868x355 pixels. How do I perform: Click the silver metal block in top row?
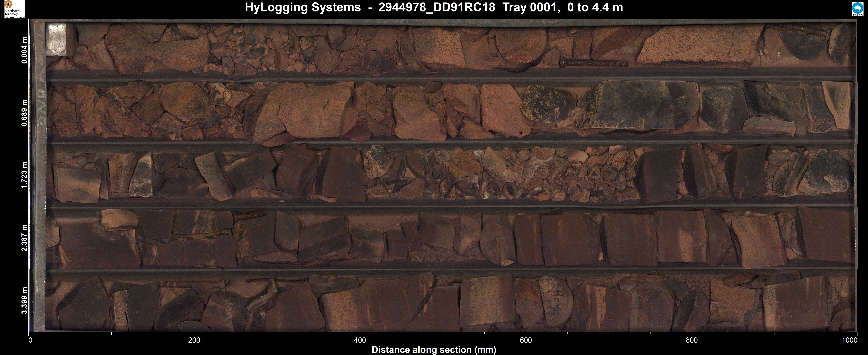point(56,39)
